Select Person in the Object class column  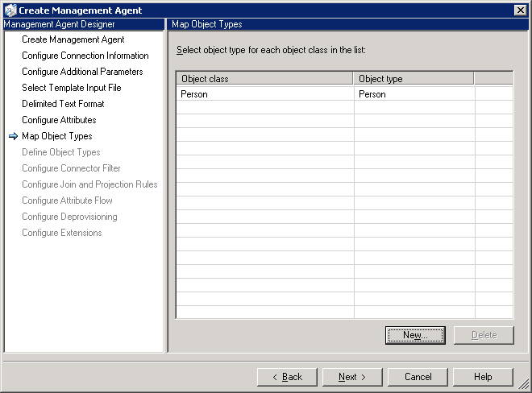(x=194, y=94)
